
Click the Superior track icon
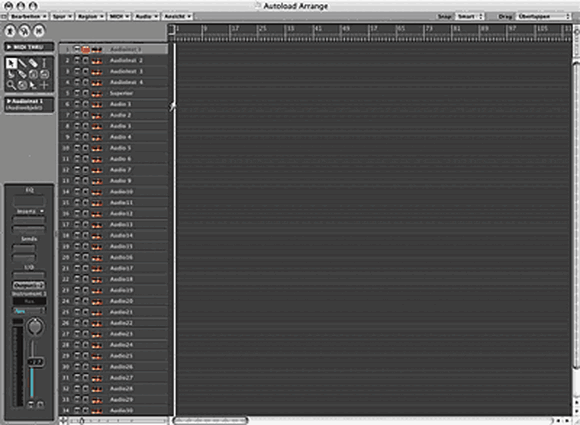tap(97, 94)
